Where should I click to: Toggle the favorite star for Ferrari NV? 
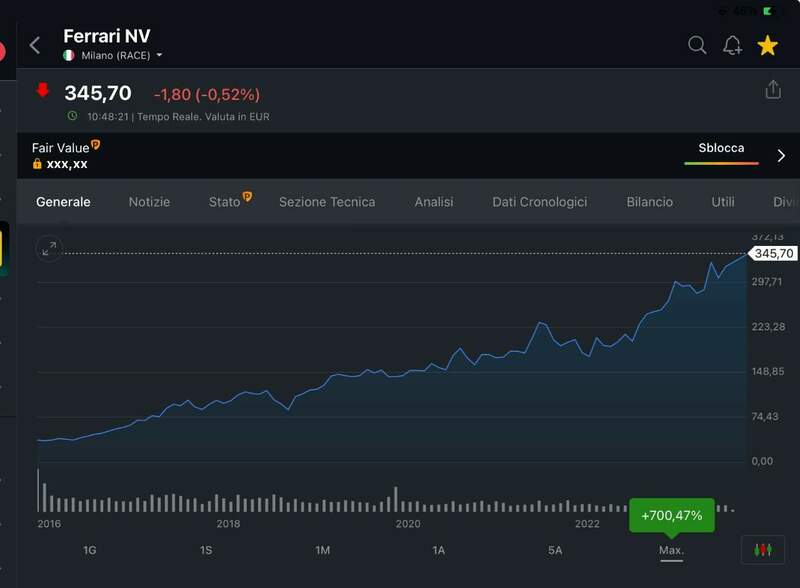coord(767,45)
